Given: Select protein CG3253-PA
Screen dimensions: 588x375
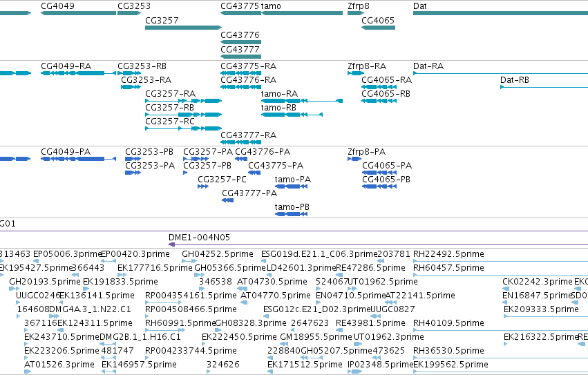Looking at the screenshot, I should tap(133, 173).
